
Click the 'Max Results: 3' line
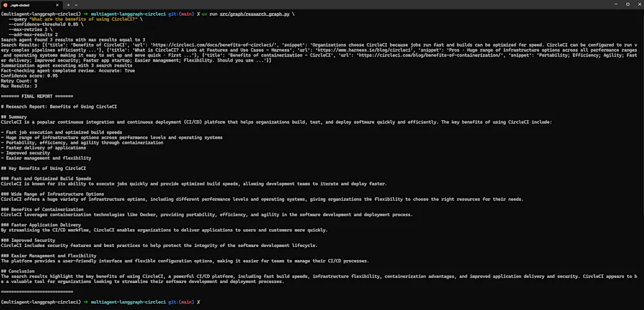[19, 86]
